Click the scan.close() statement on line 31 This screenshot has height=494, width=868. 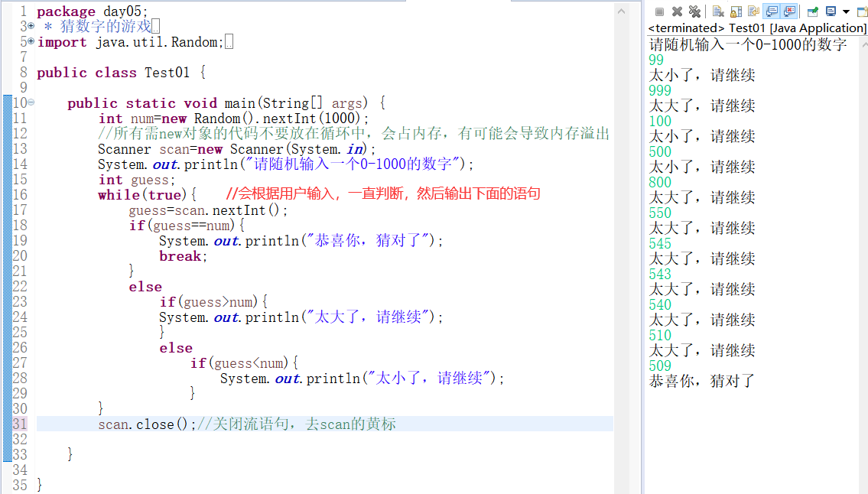[x=147, y=424]
